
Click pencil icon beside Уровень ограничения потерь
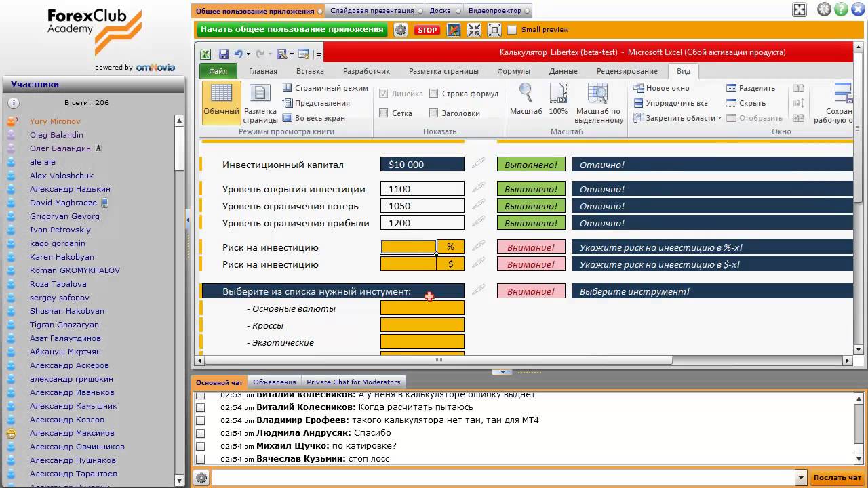(479, 204)
